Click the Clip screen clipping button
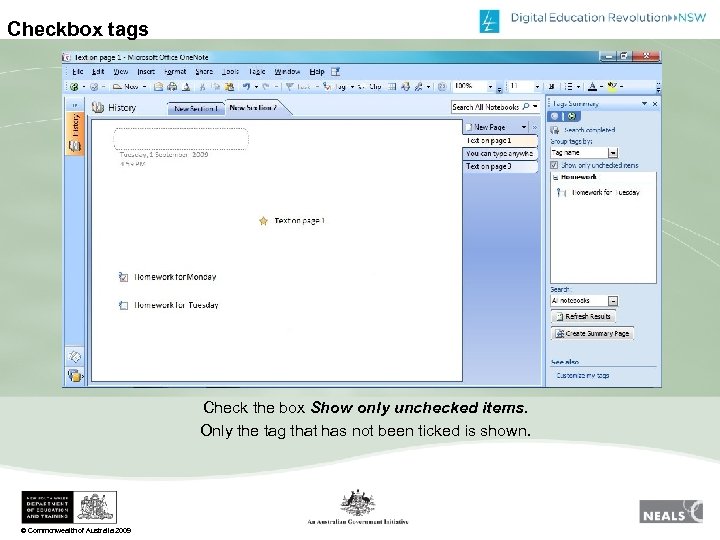The image size is (720, 540). tap(371, 86)
